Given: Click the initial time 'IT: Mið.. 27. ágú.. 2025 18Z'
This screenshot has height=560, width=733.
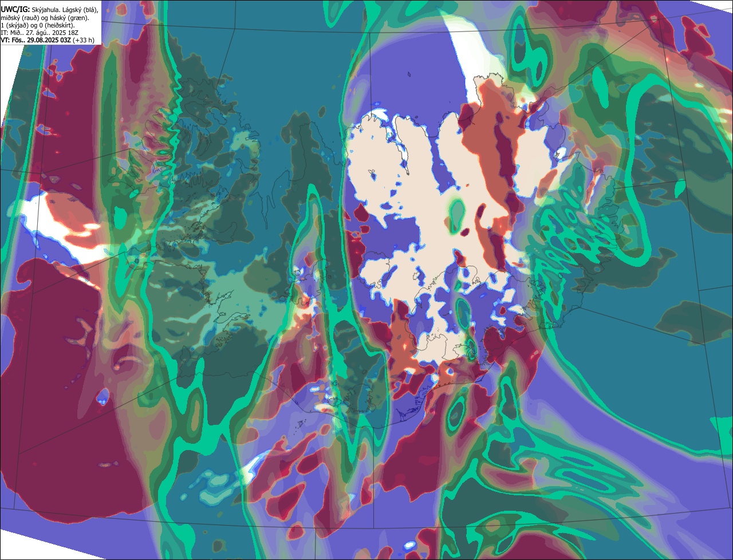Looking at the screenshot, I should click(40, 33).
